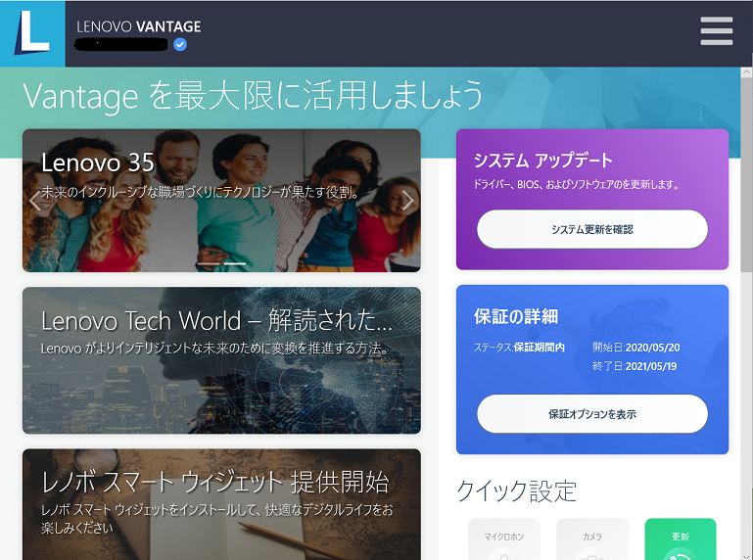Click warranty start date 2020/05/20
Viewport: 753px width, 560px height.
tap(652, 348)
